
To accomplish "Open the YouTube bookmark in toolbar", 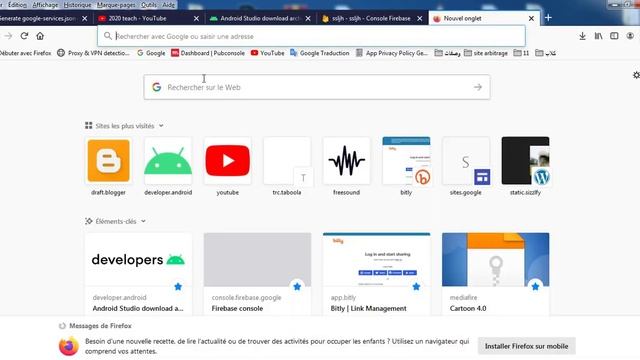I will 267,53.
